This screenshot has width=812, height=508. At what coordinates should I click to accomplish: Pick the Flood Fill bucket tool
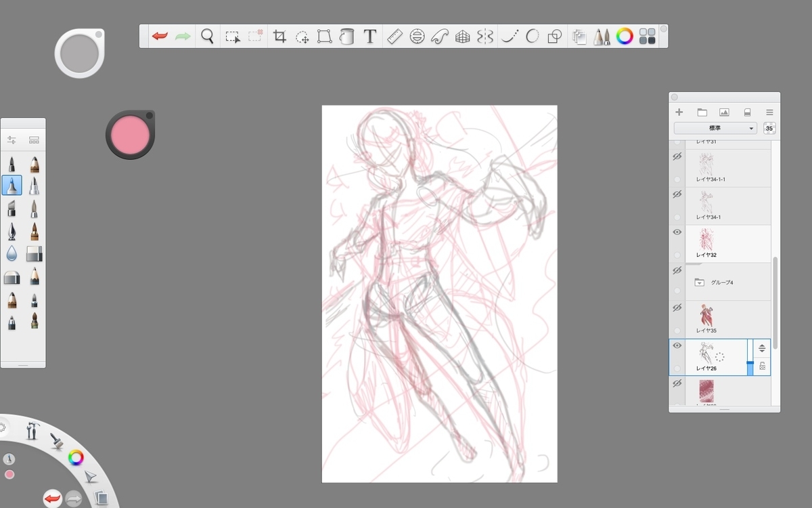(346, 37)
